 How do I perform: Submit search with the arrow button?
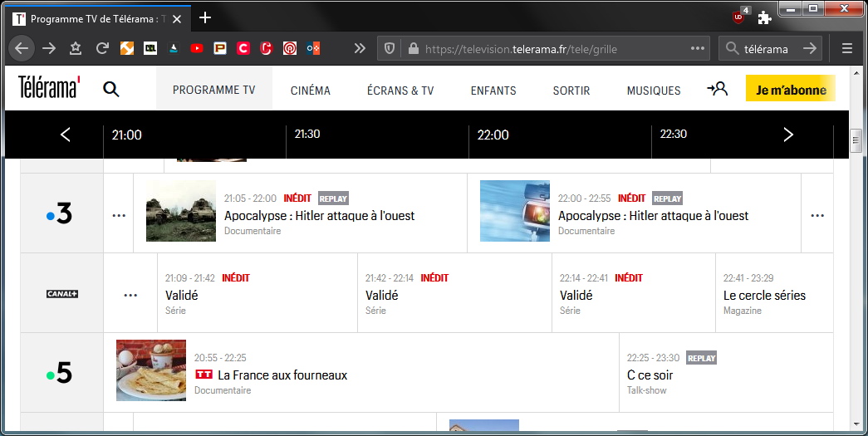pyautogui.click(x=810, y=48)
